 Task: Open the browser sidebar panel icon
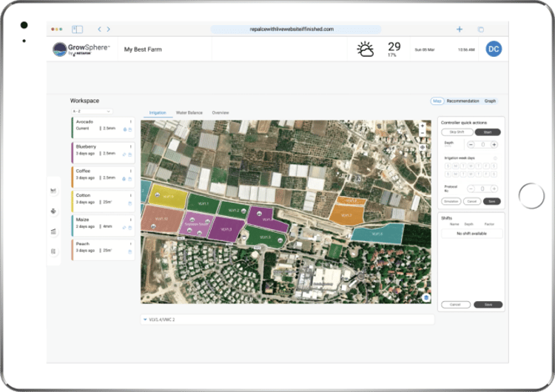pyautogui.click(x=77, y=30)
